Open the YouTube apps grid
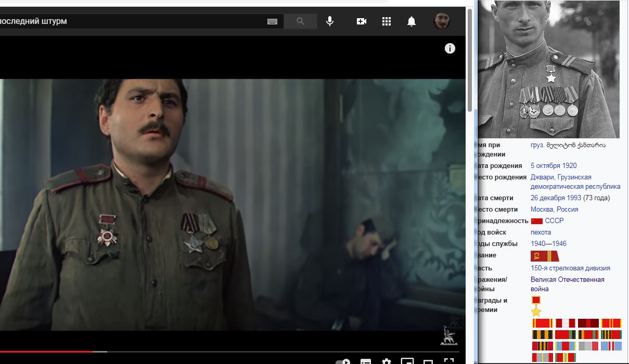629x364 pixels. (387, 21)
